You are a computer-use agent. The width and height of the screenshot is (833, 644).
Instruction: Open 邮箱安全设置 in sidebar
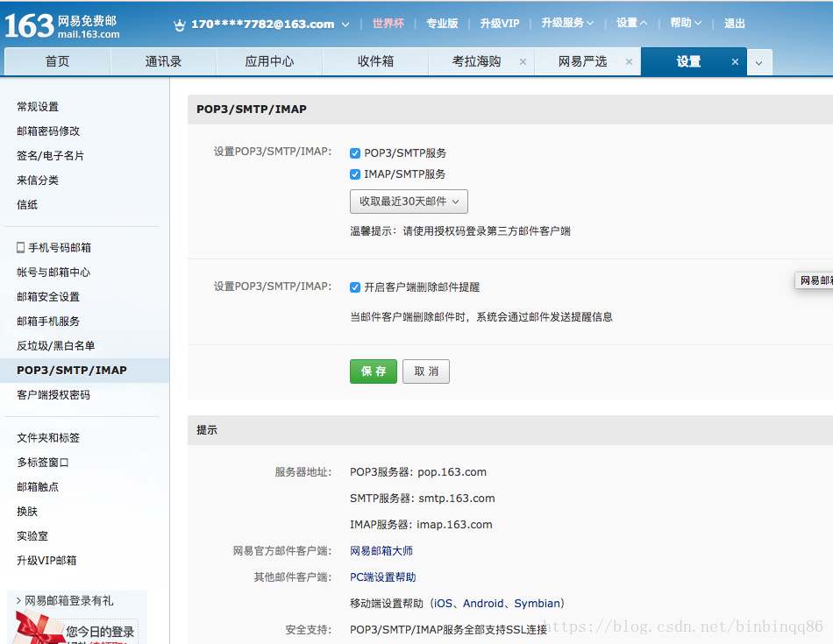click(48, 296)
